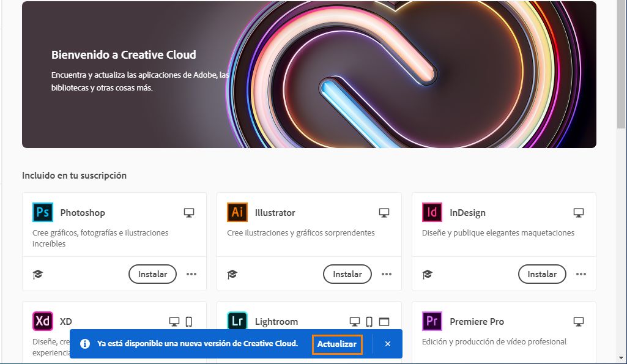Click the graduation-cap icon under Illustrator
The width and height of the screenshot is (627, 364).
click(232, 274)
